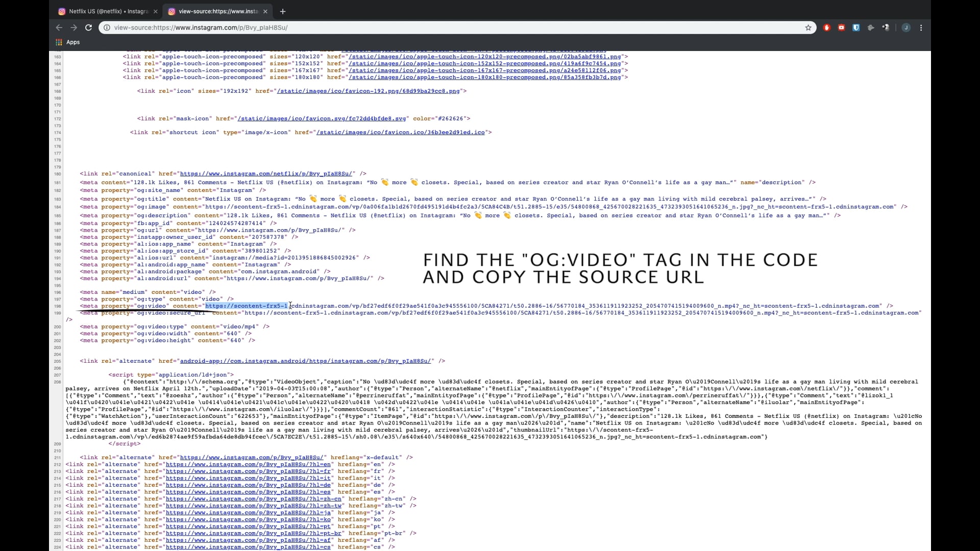The width and height of the screenshot is (980, 551).
Task: Open the ?hl=pt-br alternate link
Action: coord(254,534)
